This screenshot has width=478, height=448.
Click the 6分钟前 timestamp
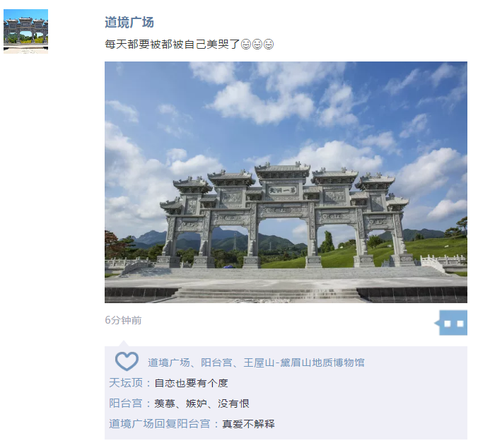123,320
